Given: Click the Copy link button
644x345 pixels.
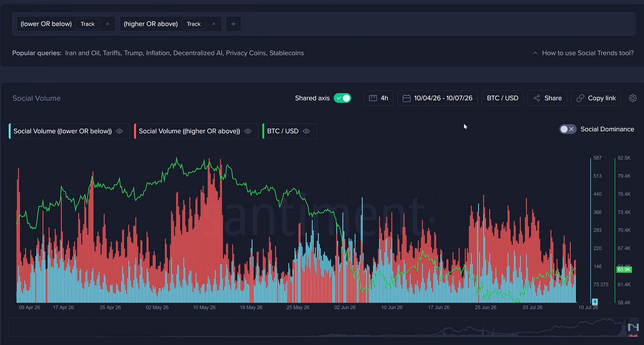Looking at the screenshot, I should (x=596, y=98).
